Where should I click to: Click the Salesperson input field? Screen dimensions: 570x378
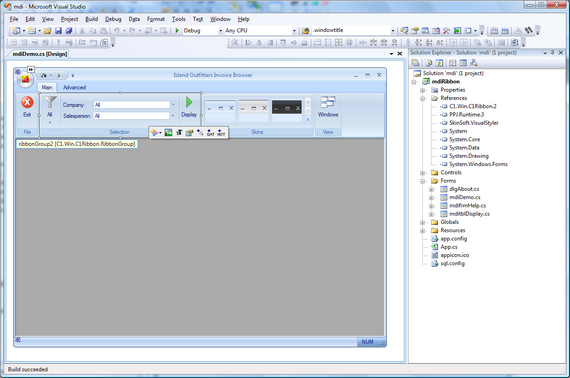click(132, 116)
